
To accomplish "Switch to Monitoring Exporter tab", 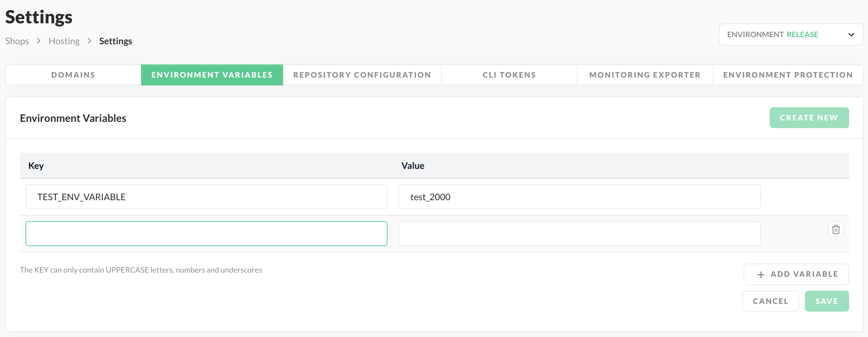I will (645, 75).
